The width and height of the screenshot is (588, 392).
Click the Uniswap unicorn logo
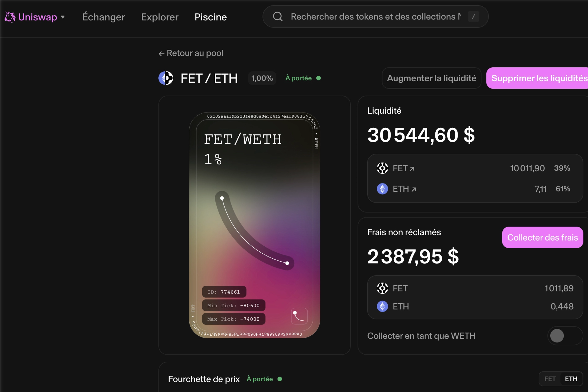[x=10, y=17]
